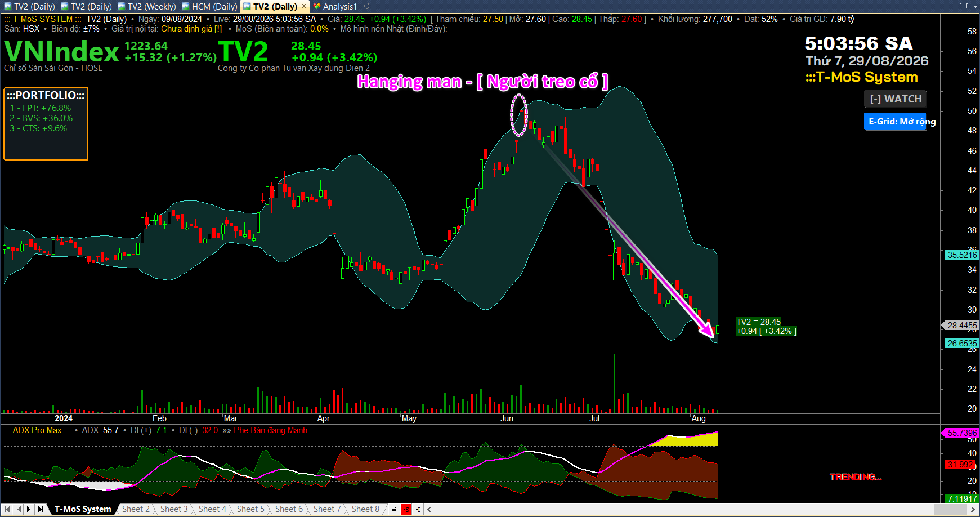Screen dimensions: 980x517
Task: Switch to Sheet 4
Action: (212, 509)
